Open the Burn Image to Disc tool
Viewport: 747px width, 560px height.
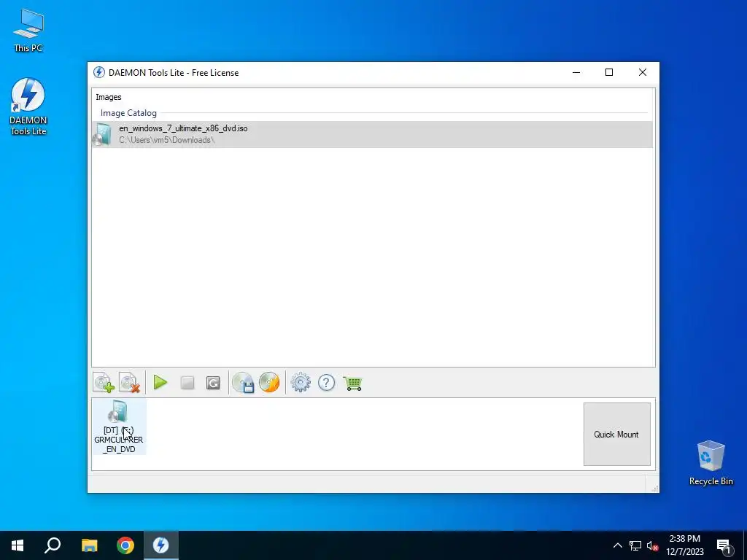pos(269,382)
